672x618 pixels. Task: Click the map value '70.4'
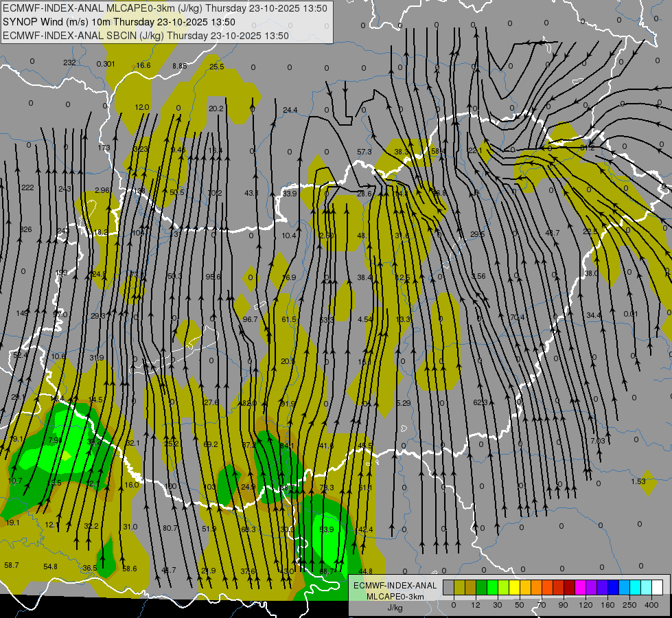click(x=518, y=317)
